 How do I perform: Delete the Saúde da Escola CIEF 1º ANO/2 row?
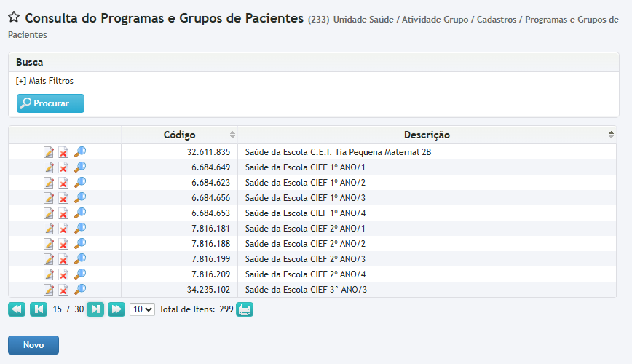coord(64,183)
